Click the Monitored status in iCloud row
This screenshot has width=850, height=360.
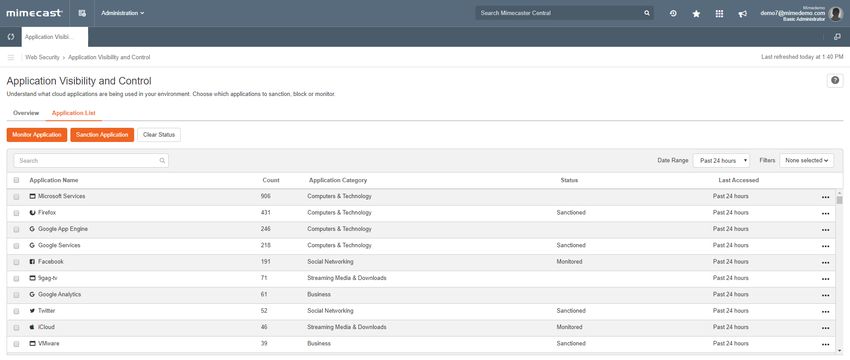click(x=569, y=327)
